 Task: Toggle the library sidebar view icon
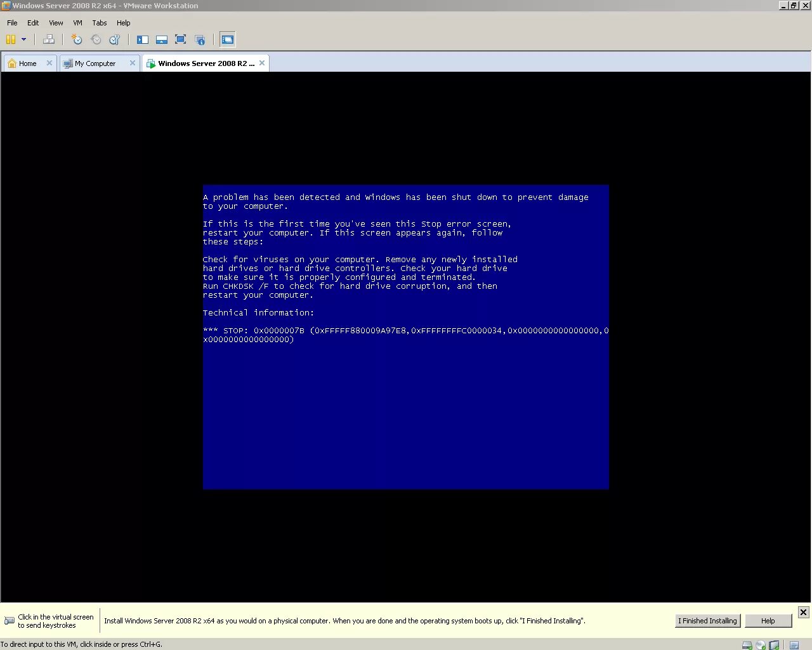click(x=143, y=39)
